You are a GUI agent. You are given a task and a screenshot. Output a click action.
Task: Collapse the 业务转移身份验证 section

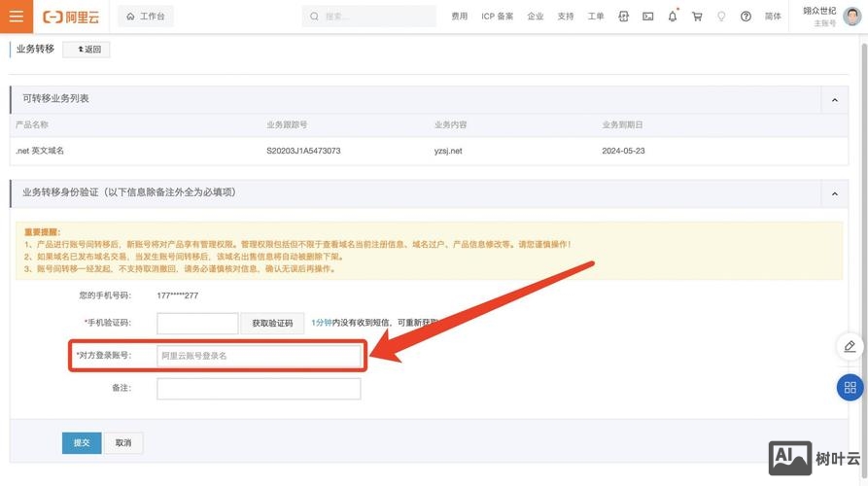coord(834,193)
